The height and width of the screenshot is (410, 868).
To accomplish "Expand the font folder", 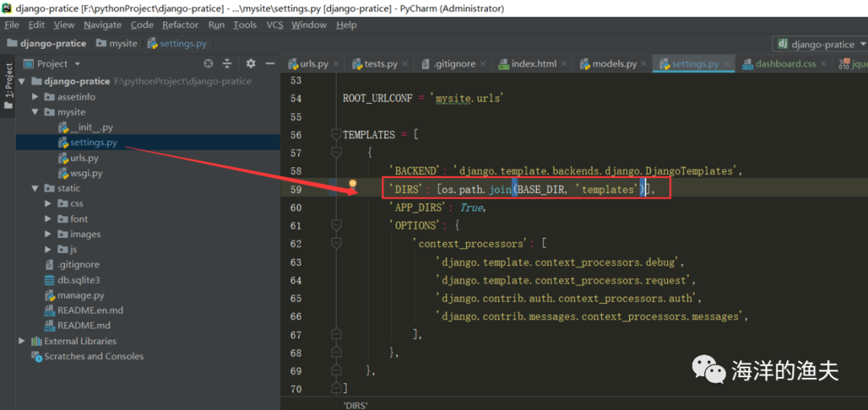I will click(49, 219).
